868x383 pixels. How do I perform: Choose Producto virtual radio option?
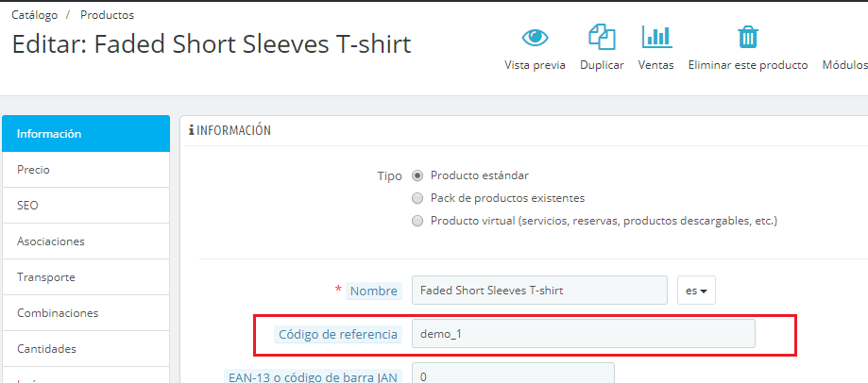coord(417,221)
